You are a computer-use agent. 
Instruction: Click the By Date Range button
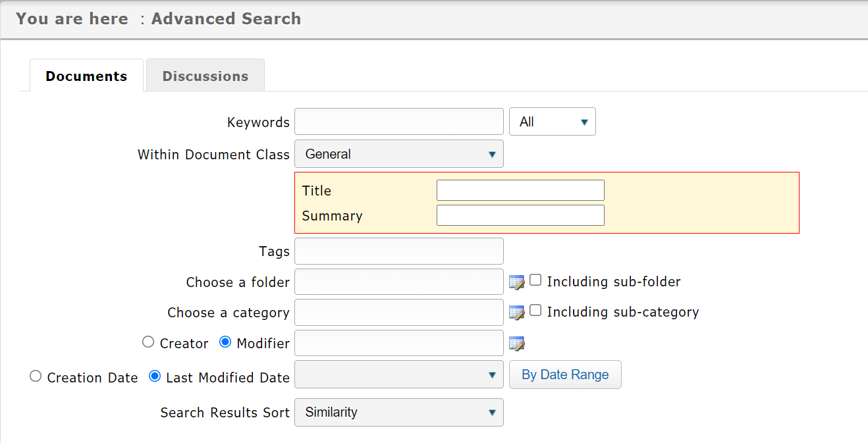click(565, 375)
